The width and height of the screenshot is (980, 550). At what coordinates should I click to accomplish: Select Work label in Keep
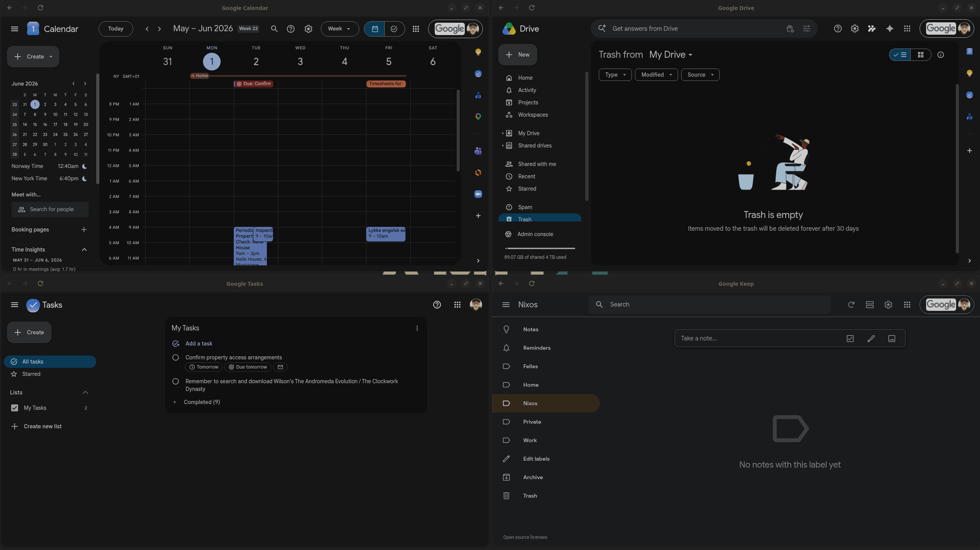[546, 440]
